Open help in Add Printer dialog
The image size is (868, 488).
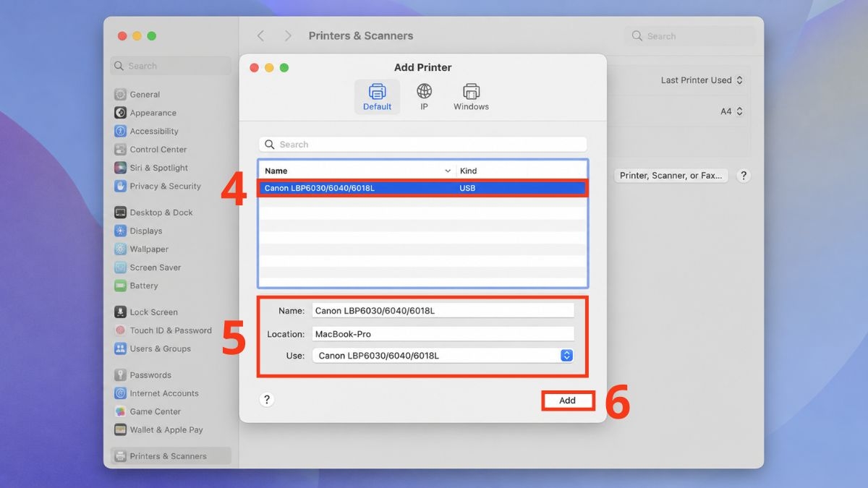click(x=266, y=400)
